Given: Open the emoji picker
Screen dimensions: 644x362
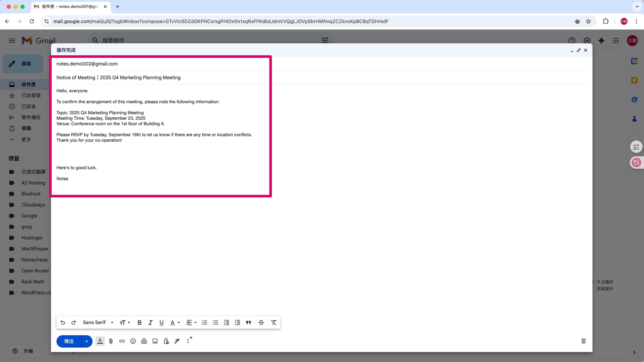Looking at the screenshot, I should [133, 341].
